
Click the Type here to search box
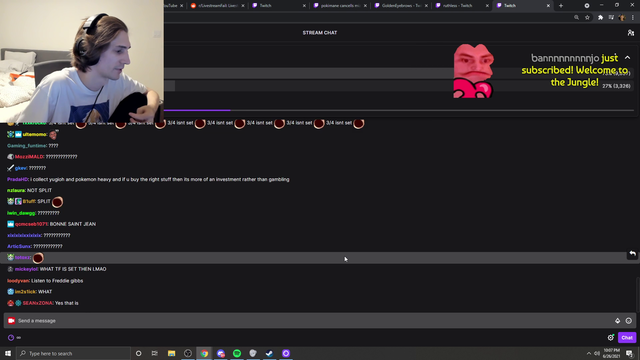73,353
